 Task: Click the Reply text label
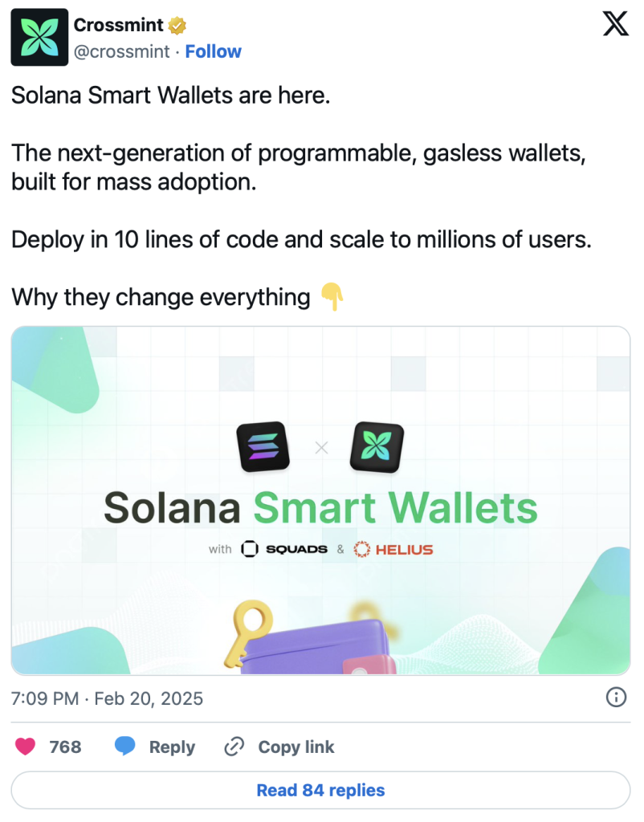(x=172, y=747)
